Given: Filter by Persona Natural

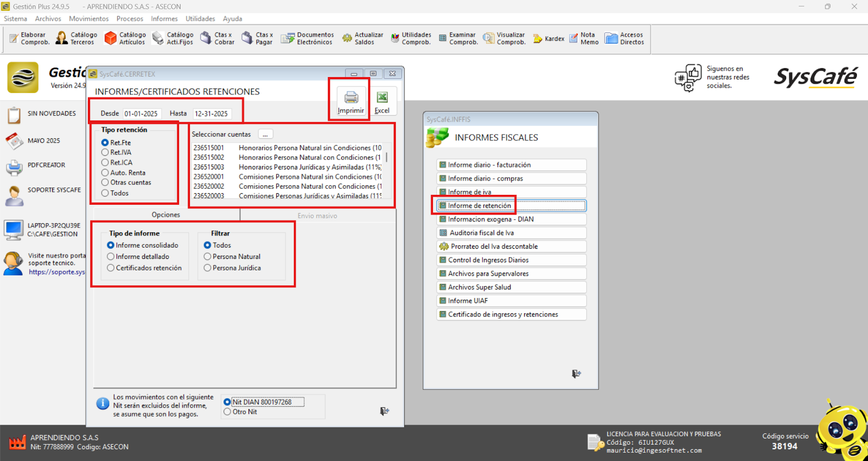Looking at the screenshot, I should (x=207, y=257).
